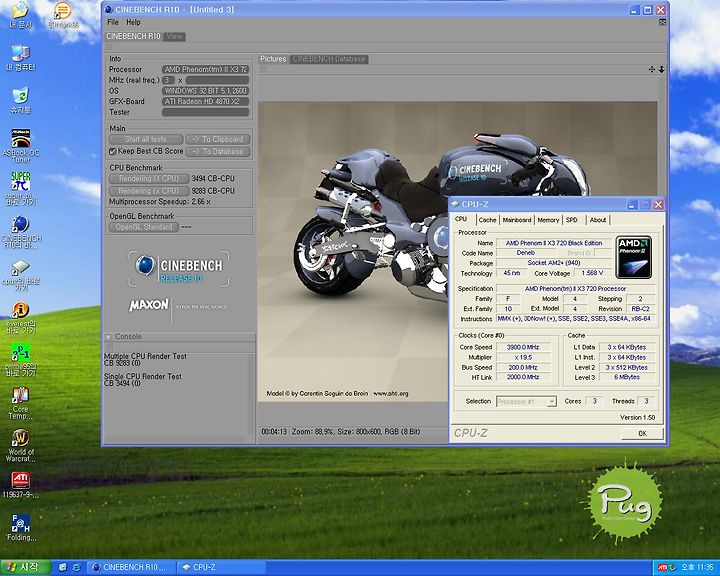The width and height of the screenshot is (720, 576).
Task: Click the Cinebench picture zoom arrow icon
Action: pyautogui.click(x=662, y=69)
